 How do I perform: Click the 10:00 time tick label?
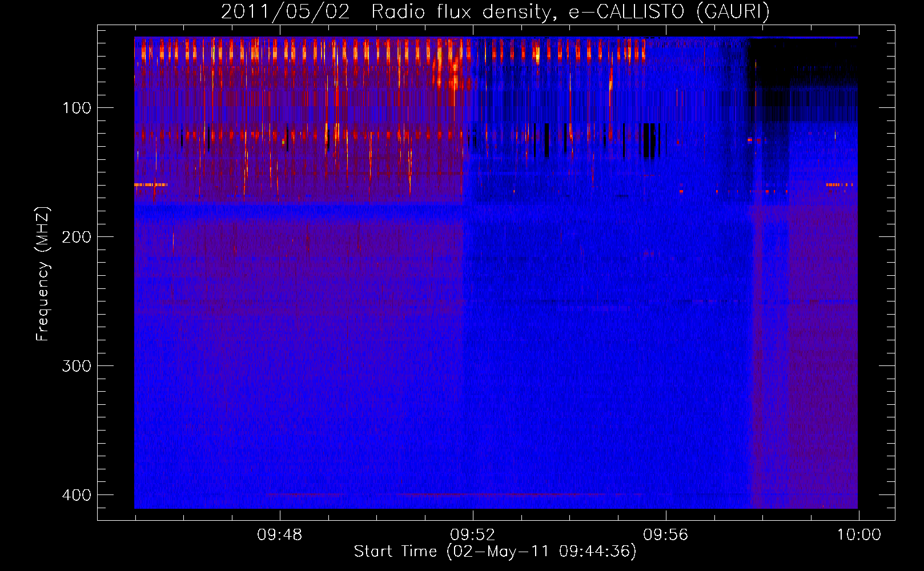tap(859, 535)
